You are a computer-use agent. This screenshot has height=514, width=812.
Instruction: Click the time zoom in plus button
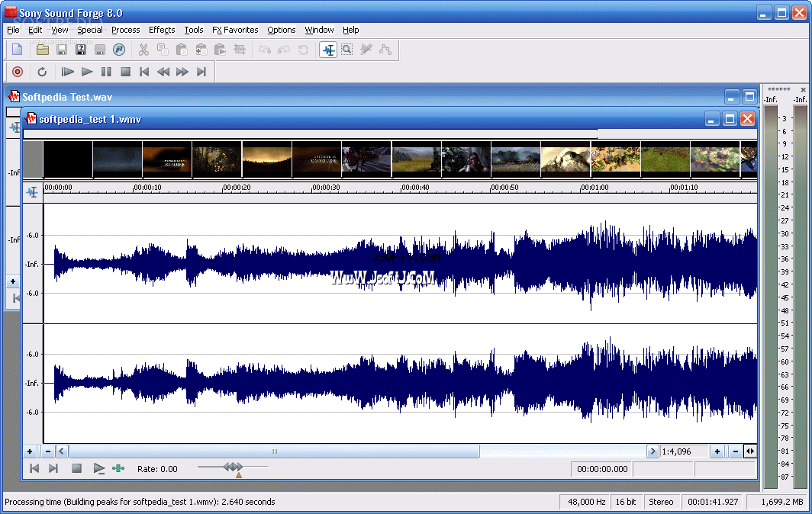tap(717, 451)
